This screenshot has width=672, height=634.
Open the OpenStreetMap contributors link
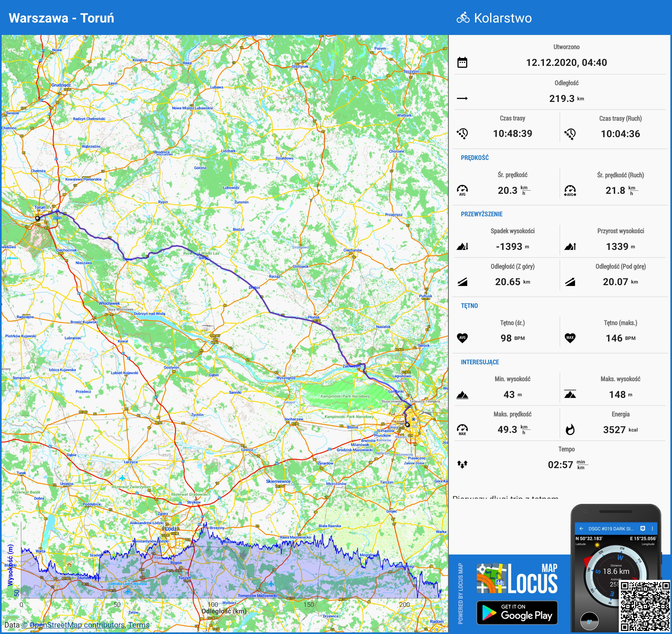[73, 625]
